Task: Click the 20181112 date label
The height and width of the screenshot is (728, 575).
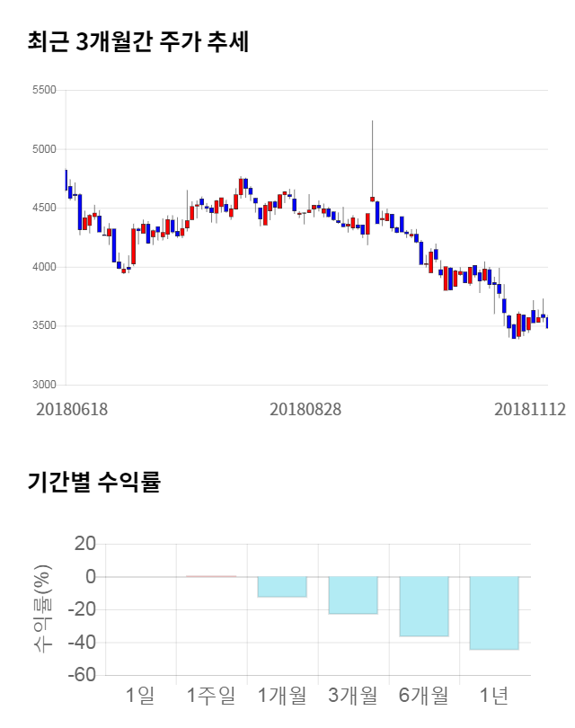Action: pyautogui.click(x=530, y=409)
